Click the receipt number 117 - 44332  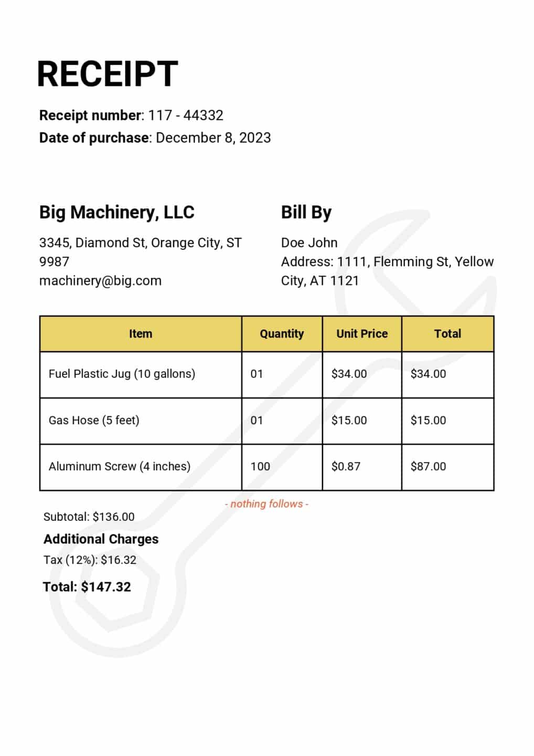186,115
